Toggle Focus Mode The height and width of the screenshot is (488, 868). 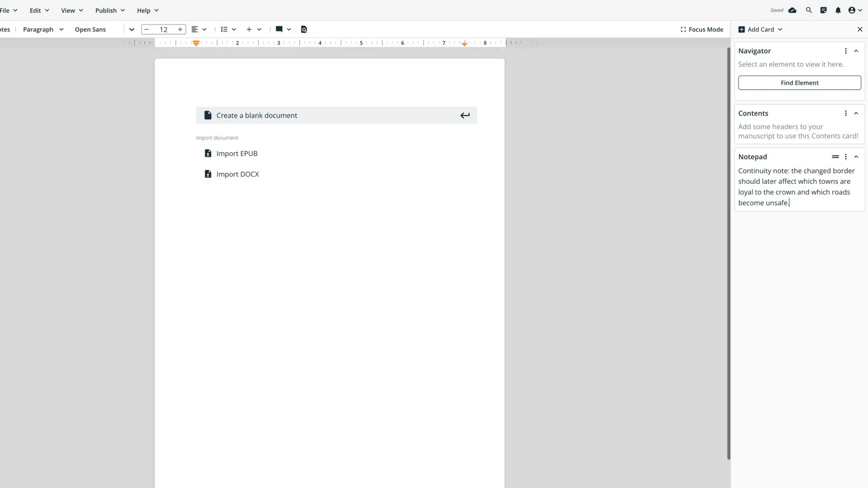[702, 29]
